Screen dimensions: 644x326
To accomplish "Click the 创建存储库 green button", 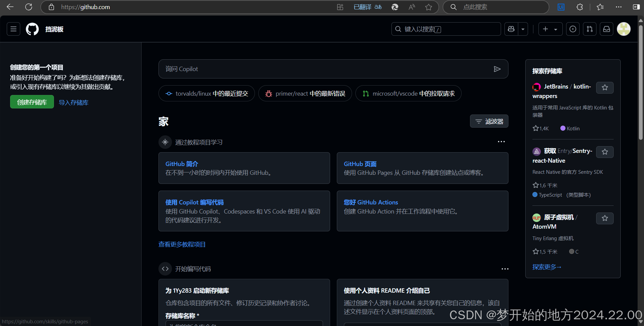I will [32, 102].
